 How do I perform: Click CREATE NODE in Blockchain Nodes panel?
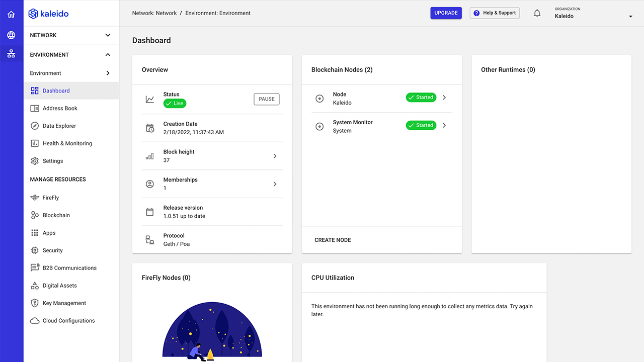(x=333, y=240)
